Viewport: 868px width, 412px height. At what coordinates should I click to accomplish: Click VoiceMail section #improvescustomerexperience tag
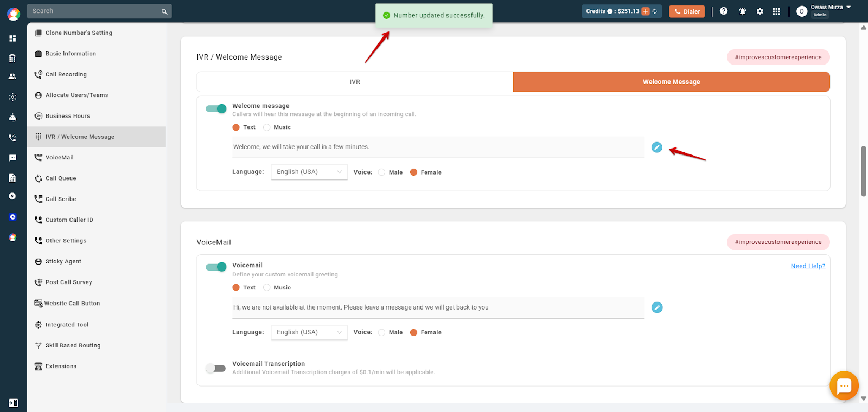click(778, 242)
